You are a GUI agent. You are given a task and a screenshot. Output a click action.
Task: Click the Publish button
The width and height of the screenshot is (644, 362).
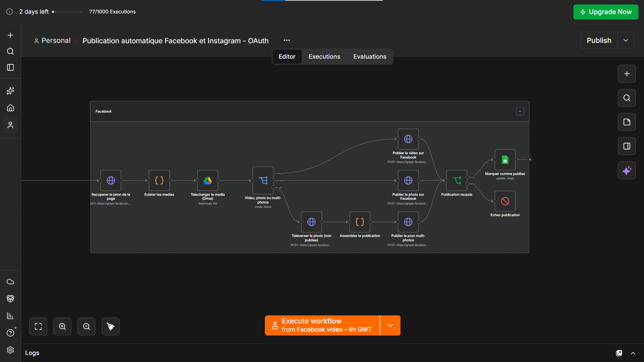(x=599, y=41)
